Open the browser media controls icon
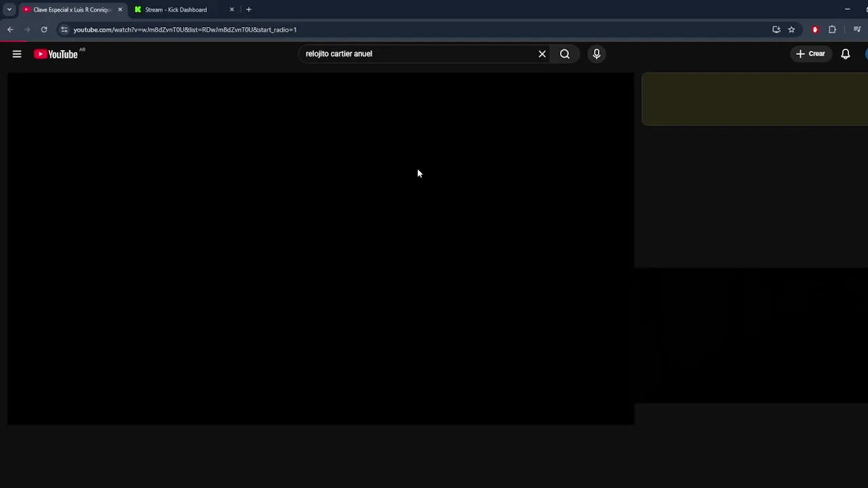Image resolution: width=868 pixels, height=488 pixels. coord(857,29)
